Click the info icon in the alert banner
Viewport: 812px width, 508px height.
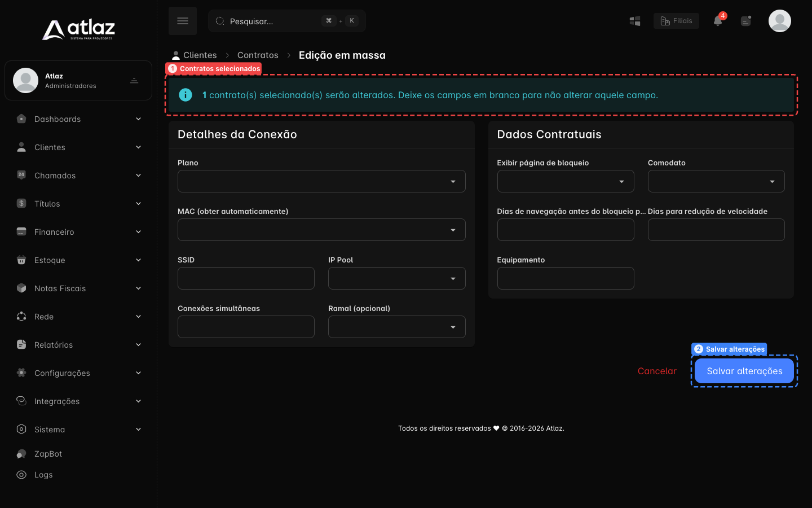186,95
